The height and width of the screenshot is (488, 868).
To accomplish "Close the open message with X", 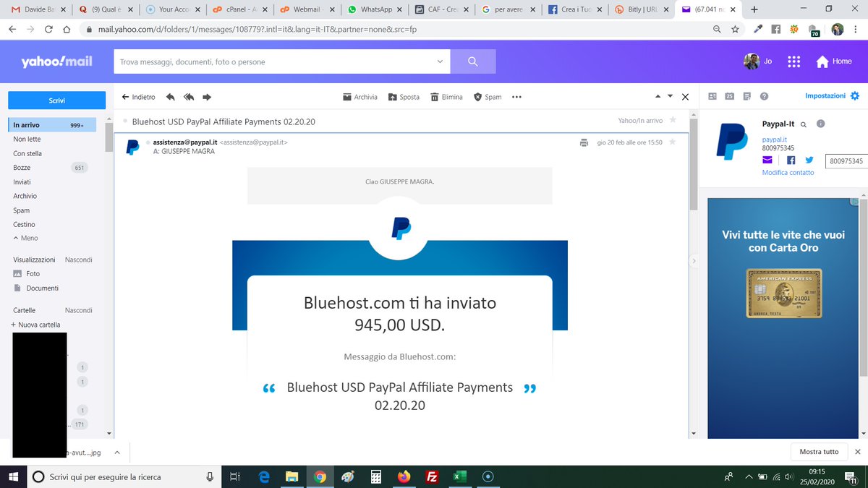I will (685, 97).
